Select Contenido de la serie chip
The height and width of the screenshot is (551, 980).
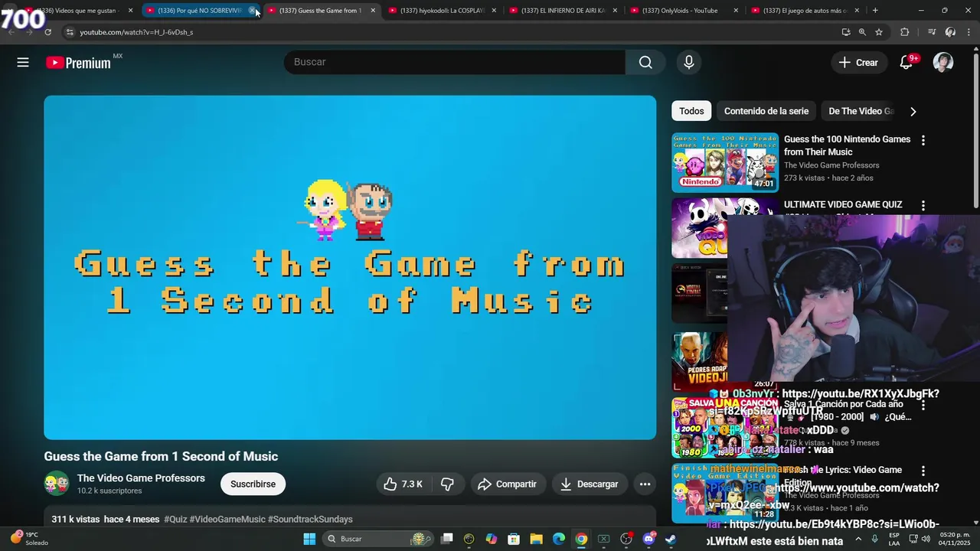point(766,111)
